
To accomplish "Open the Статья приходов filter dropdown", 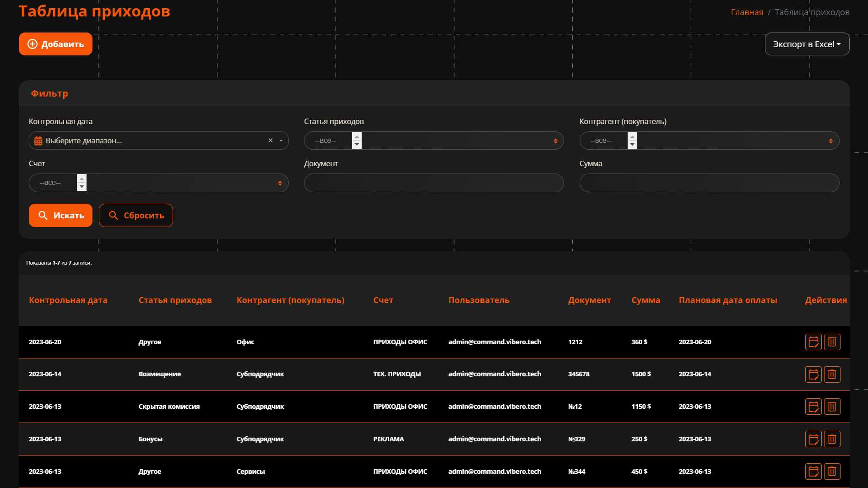I will point(434,141).
